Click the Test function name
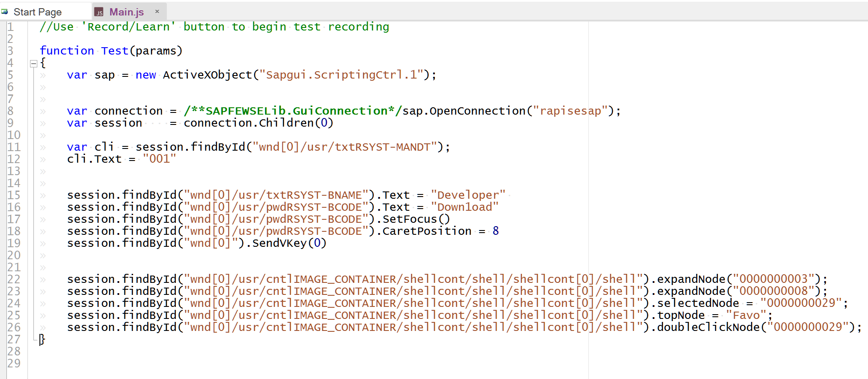 click(115, 51)
